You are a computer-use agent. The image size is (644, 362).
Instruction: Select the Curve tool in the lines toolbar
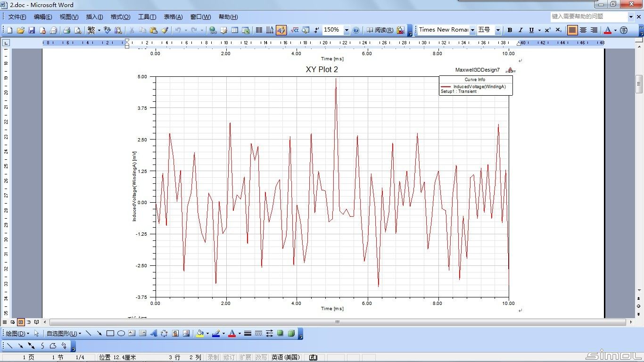[42, 346]
